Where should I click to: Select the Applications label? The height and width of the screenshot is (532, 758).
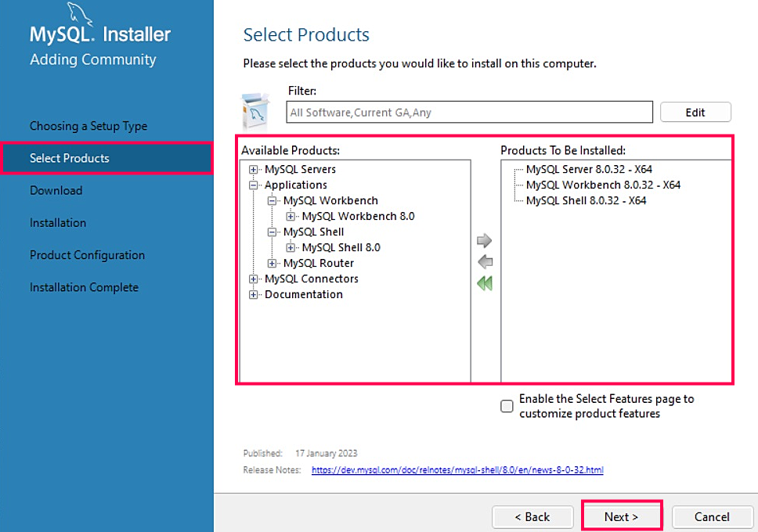tap(296, 185)
